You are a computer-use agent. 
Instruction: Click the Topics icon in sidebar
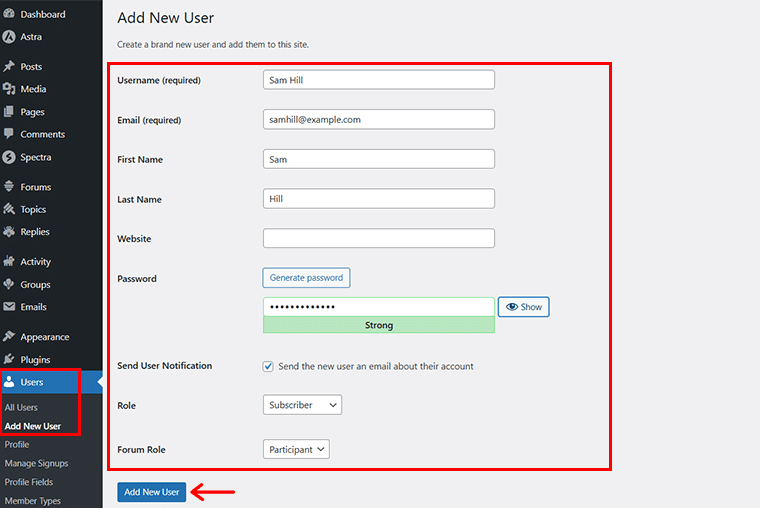(9, 209)
